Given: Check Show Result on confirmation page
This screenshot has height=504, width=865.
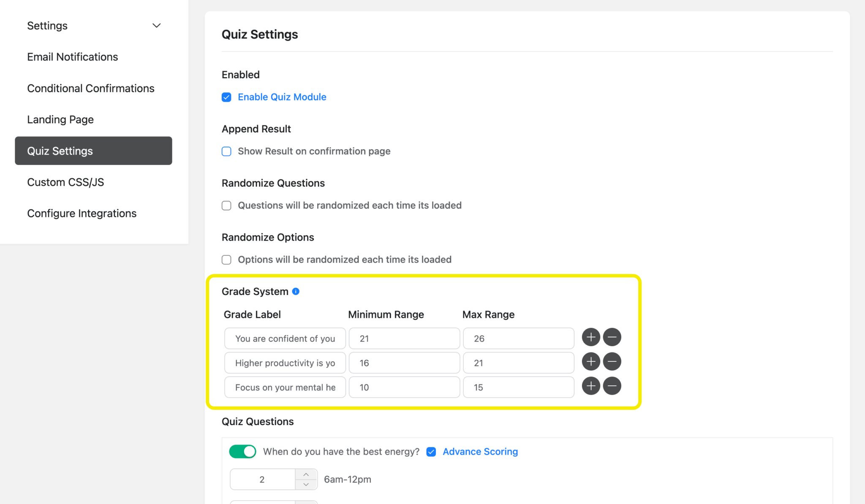Looking at the screenshot, I should pyautogui.click(x=226, y=152).
